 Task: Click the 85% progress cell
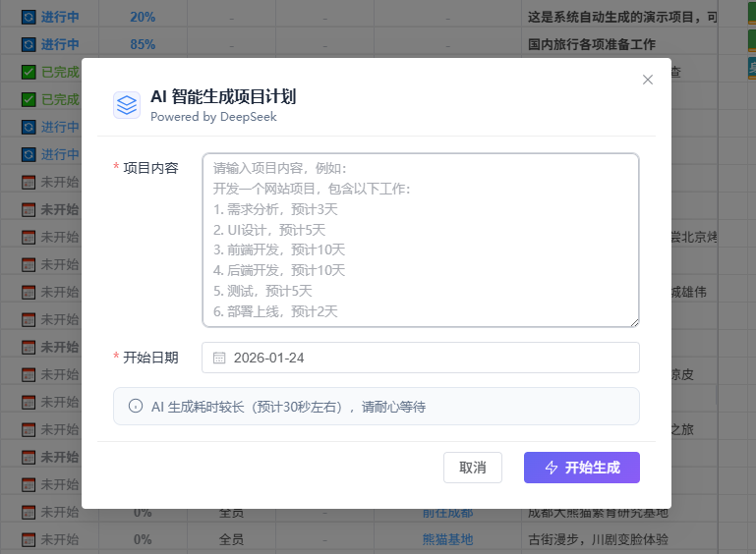tap(143, 44)
